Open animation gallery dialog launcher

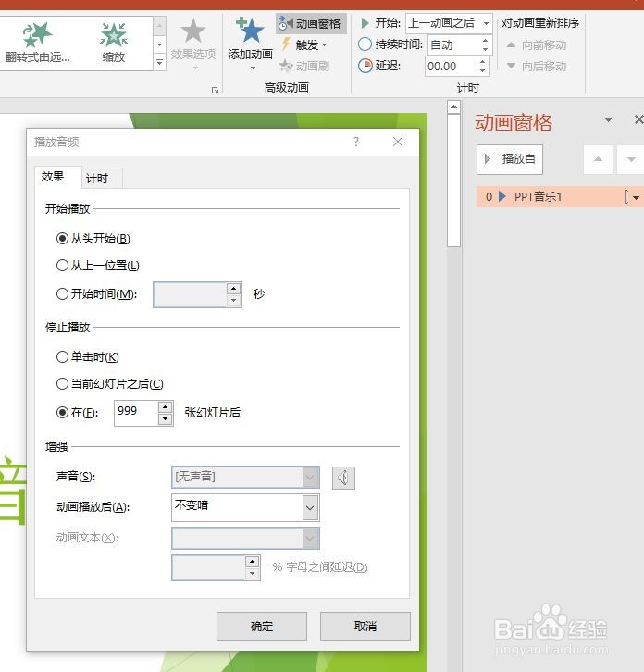(215, 90)
